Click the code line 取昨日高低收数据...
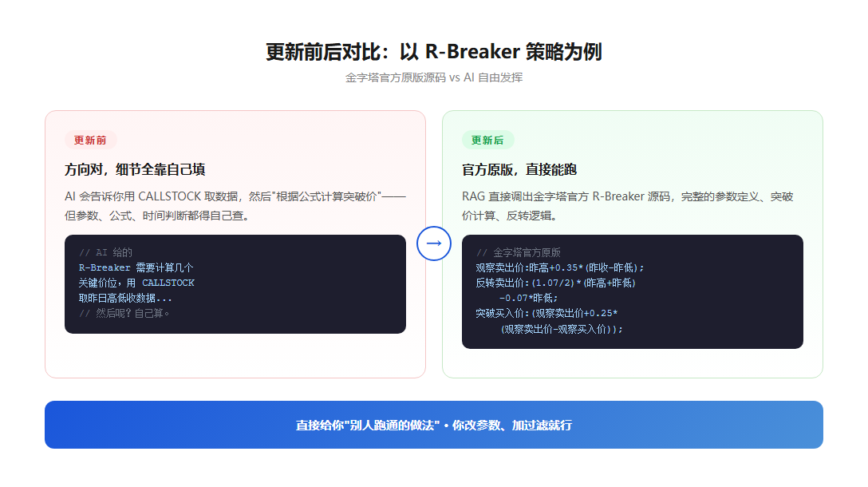The height and width of the screenshot is (487, 868). [125, 298]
